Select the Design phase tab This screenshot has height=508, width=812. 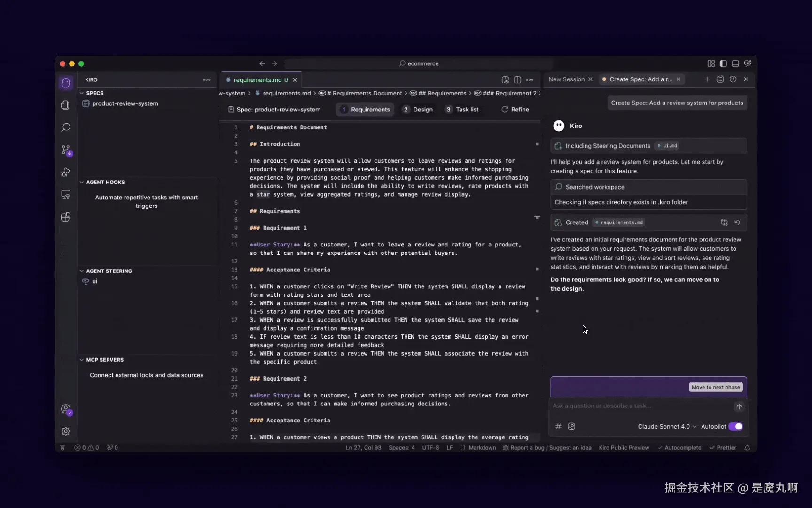(x=418, y=110)
